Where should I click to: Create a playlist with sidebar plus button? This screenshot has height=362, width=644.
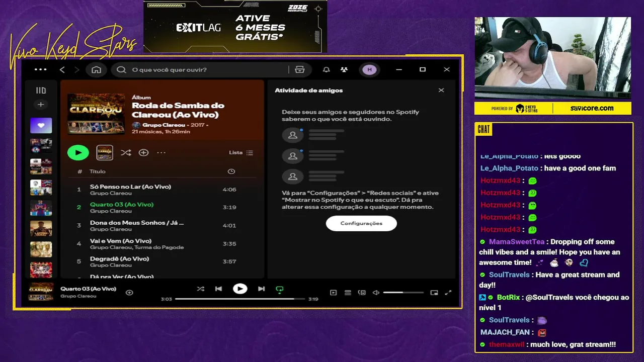click(41, 105)
